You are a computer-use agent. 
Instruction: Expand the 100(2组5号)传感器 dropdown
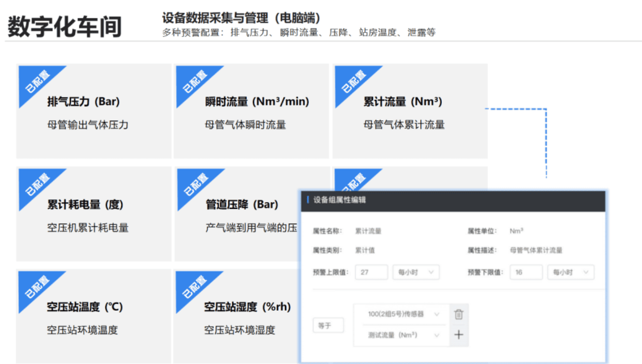point(403,314)
